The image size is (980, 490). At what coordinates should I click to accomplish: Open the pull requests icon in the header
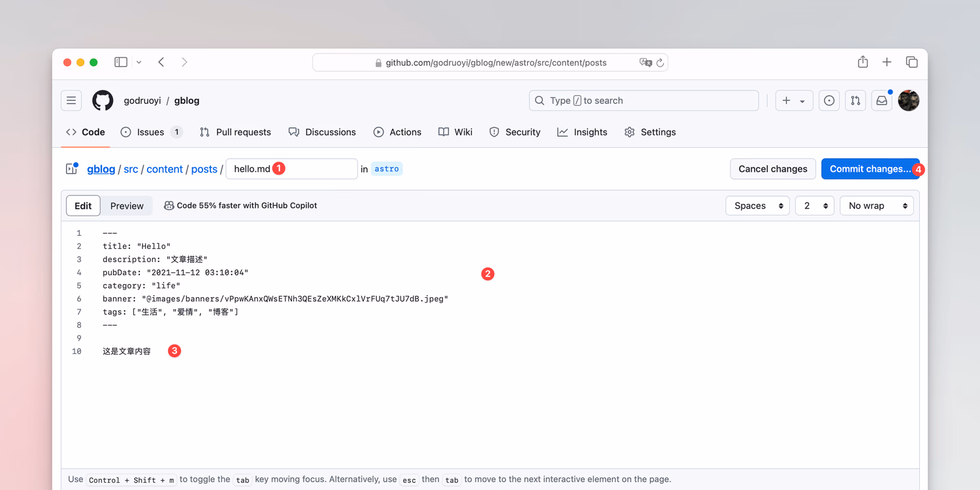(x=855, y=101)
